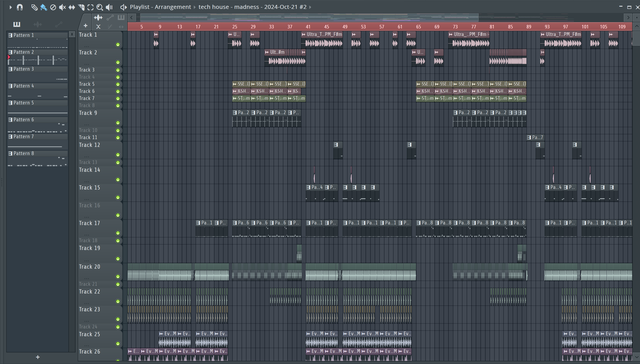Open the playlist options menu arrow
The image size is (640, 364).
pyautogui.click(x=10, y=7)
